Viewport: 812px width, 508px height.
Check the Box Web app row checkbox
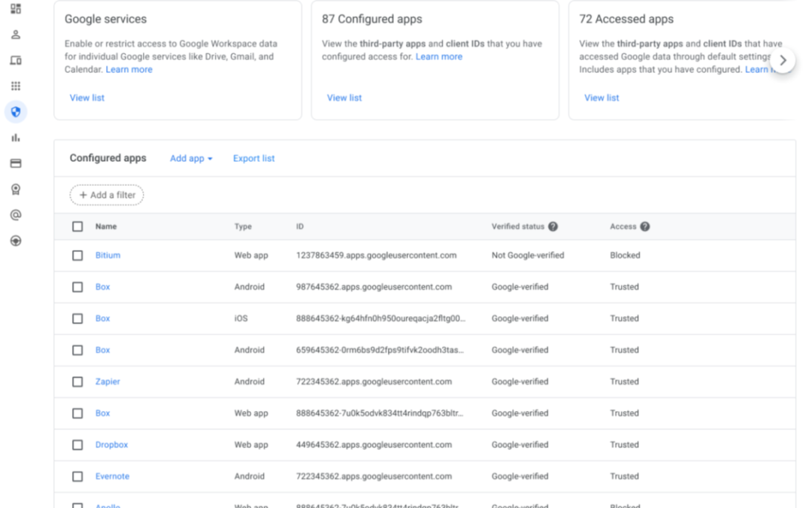click(x=77, y=414)
